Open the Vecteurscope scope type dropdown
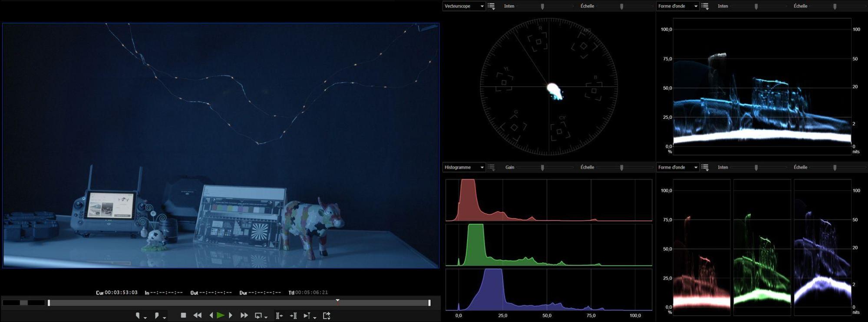The image size is (868, 322). [x=464, y=6]
